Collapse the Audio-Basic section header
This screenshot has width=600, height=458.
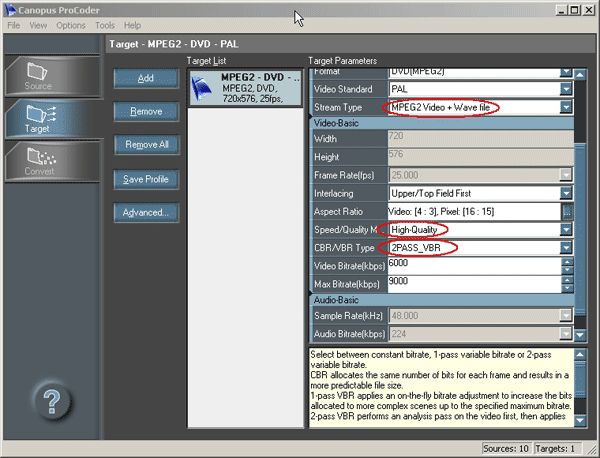click(x=442, y=300)
